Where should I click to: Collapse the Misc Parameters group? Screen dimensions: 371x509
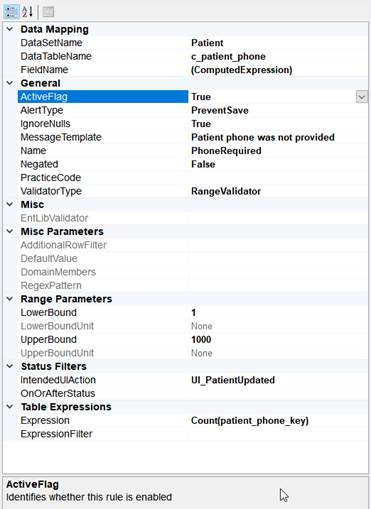click(x=10, y=231)
